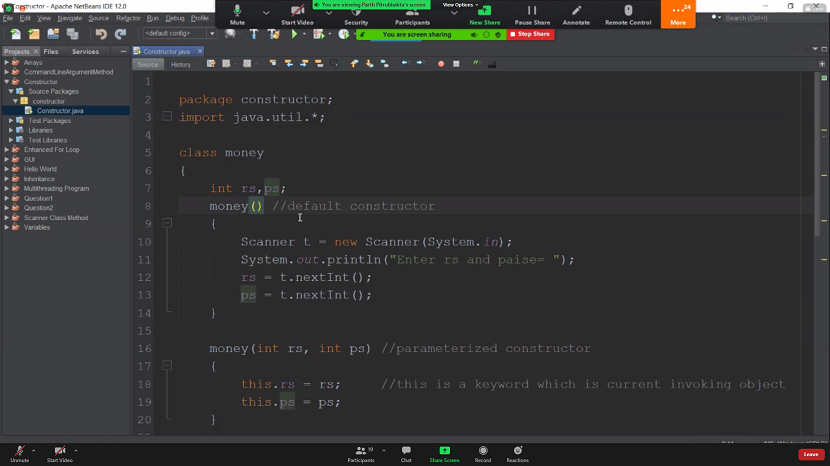Click the Shift Line Right icon
830x466 pixels.
(420, 64)
